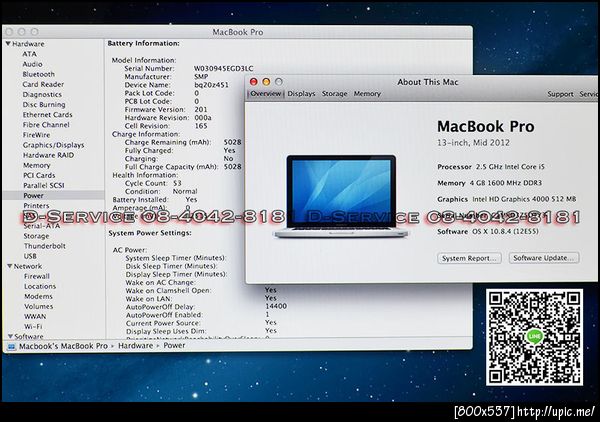Click Macbook's MacBook Pro in path bar
Viewport: 600px width, 422px height.
click(64, 346)
